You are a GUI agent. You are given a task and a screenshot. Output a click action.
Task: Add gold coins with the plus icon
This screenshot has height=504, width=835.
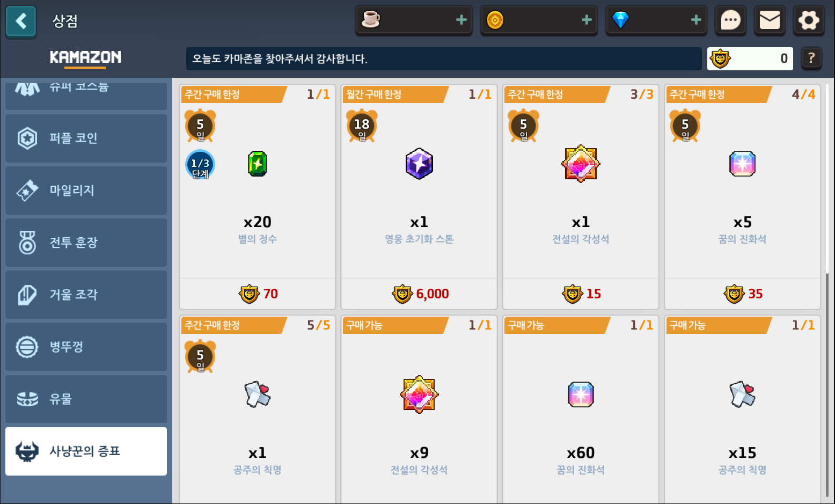coord(587,20)
